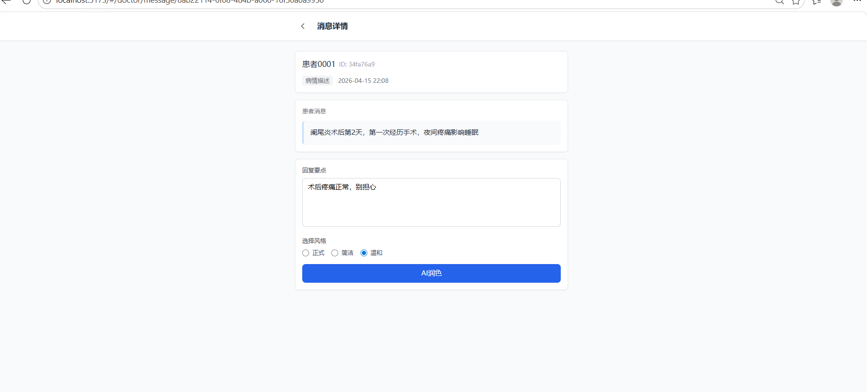Viewport: 868px width, 392px height.
Task: Click the browser back arrow
Action: click(6, 1)
